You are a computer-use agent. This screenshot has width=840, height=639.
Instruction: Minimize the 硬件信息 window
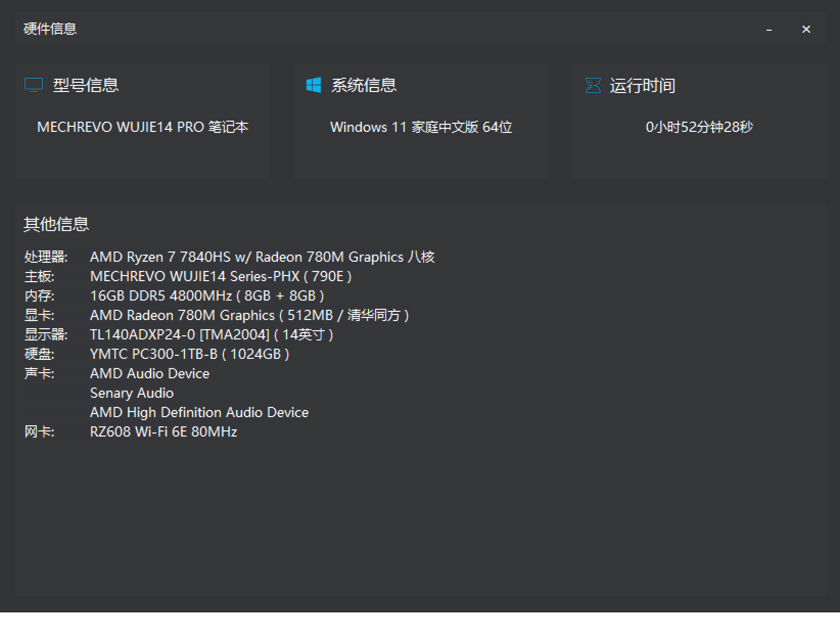[769, 30]
